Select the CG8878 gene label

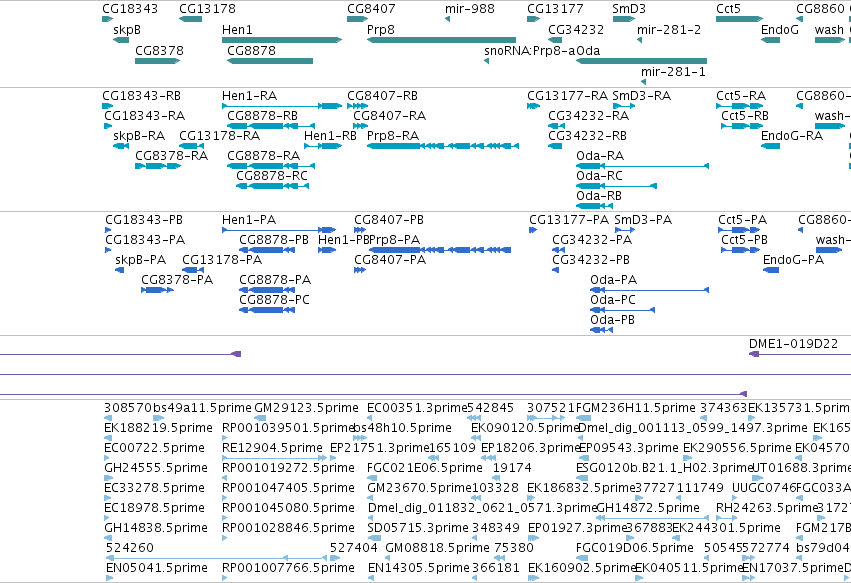(x=251, y=50)
